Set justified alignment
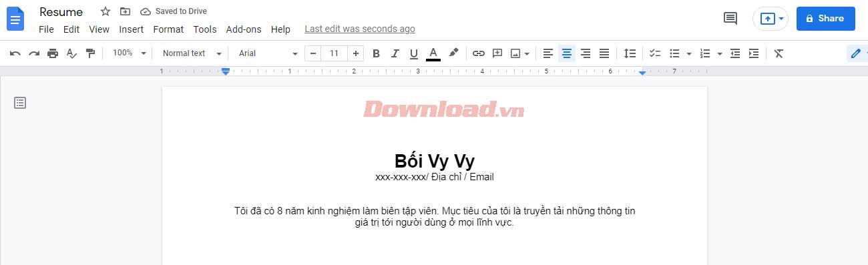The height and width of the screenshot is (265, 868). 604,53
